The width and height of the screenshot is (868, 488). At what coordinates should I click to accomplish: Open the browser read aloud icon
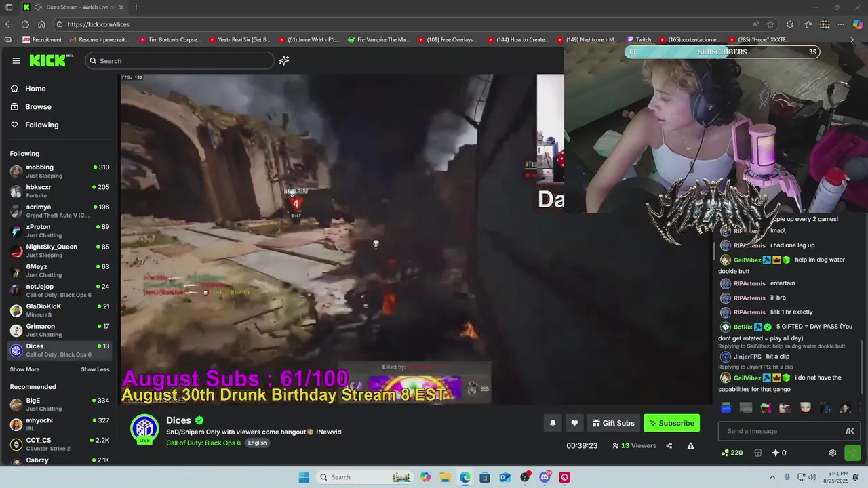(755, 24)
